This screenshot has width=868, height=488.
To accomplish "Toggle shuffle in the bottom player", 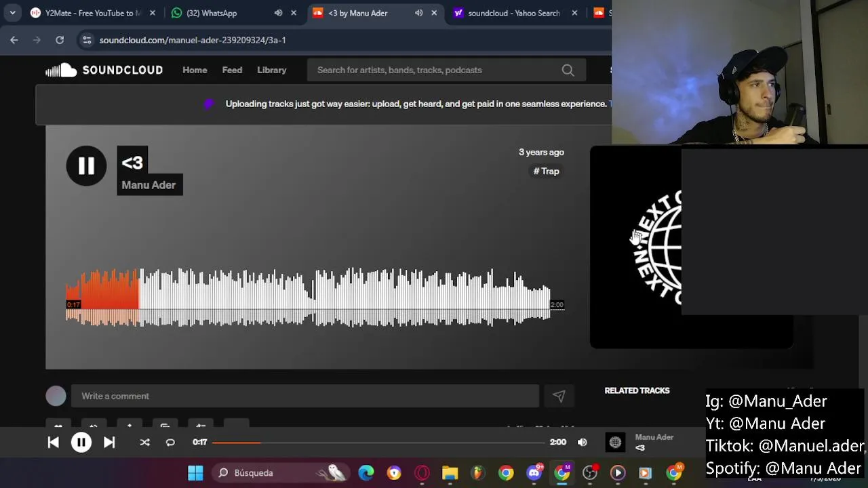I will 144,443.
